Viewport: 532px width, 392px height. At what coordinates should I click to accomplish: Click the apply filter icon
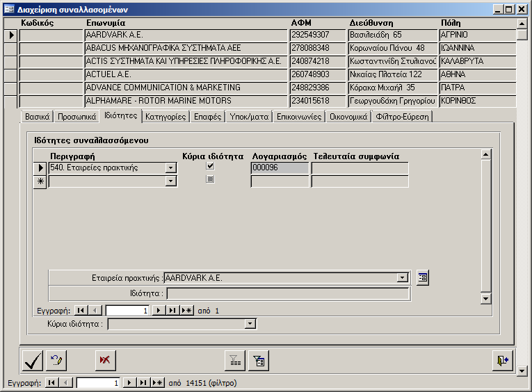[259, 361]
